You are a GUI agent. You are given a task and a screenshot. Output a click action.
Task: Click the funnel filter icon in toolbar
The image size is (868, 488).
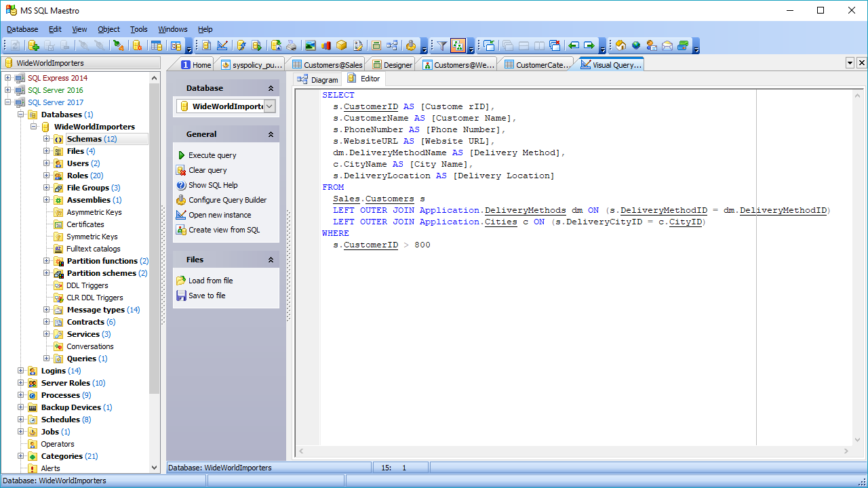coord(441,45)
